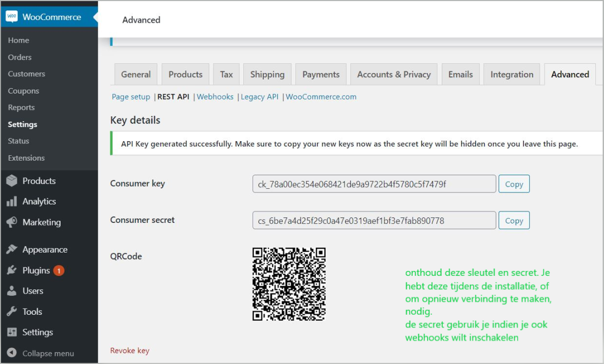
Task: Click the Consumer key label
Action: coord(137,183)
